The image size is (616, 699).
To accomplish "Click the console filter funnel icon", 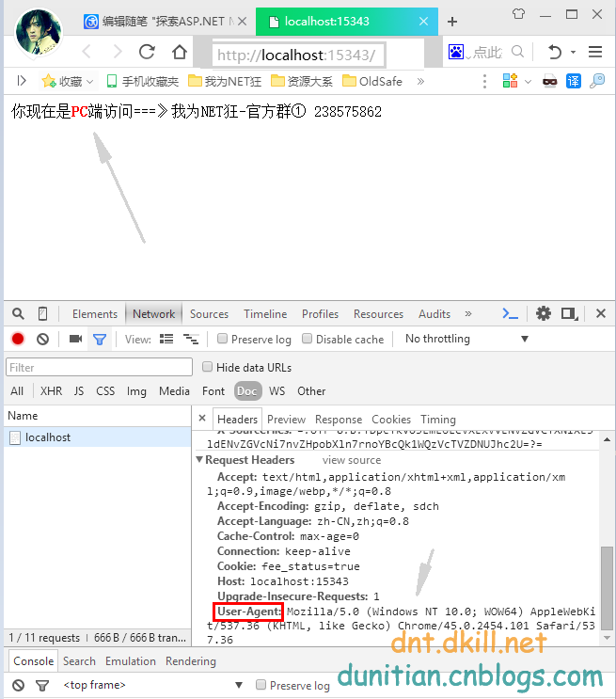I will [x=42, y=685].
